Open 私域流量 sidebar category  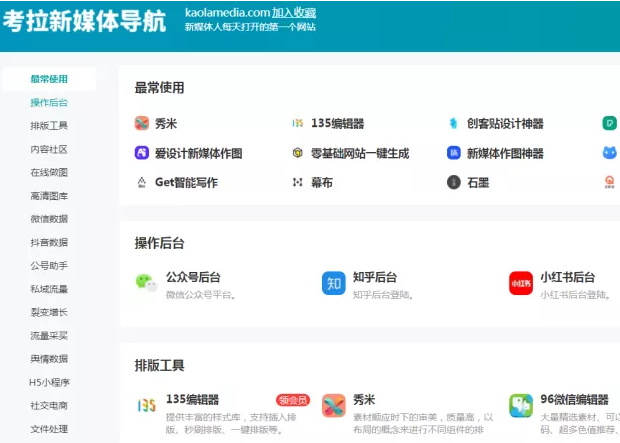pyautogui.click(x=49, y=289)
